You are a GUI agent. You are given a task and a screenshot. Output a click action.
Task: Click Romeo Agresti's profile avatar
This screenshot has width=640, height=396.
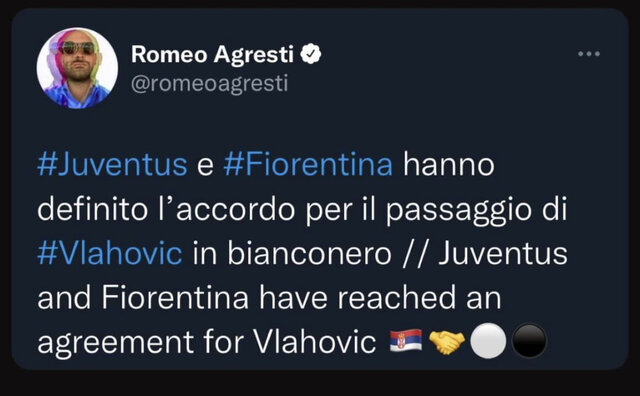pos(77,68)
